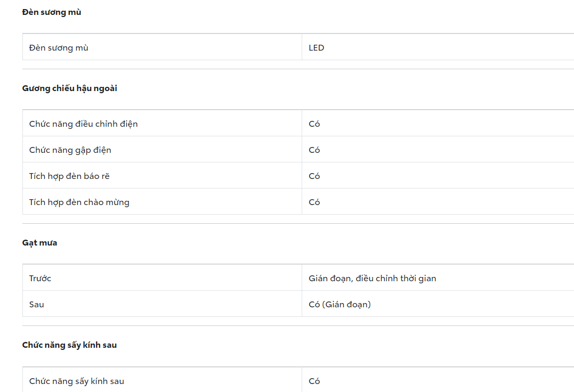
Task: Click the "Đèn sương mù" table row label
Action: tap(59, 48)
